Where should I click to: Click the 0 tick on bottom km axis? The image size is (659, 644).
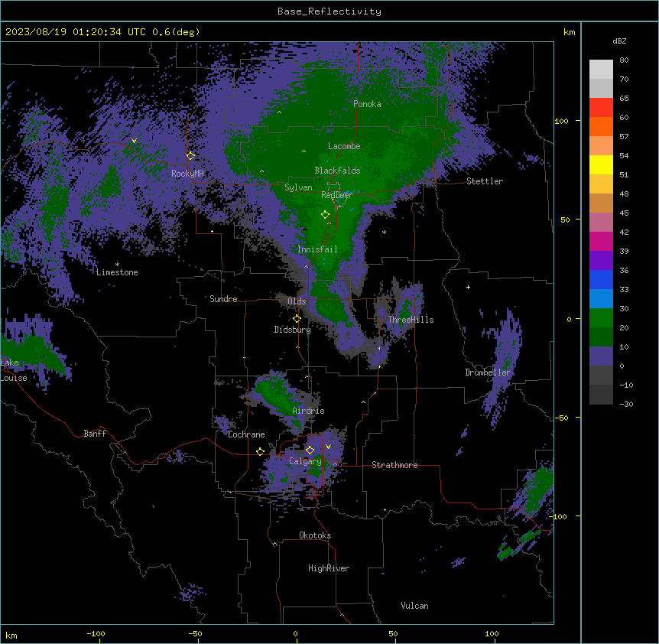(295, 634)
